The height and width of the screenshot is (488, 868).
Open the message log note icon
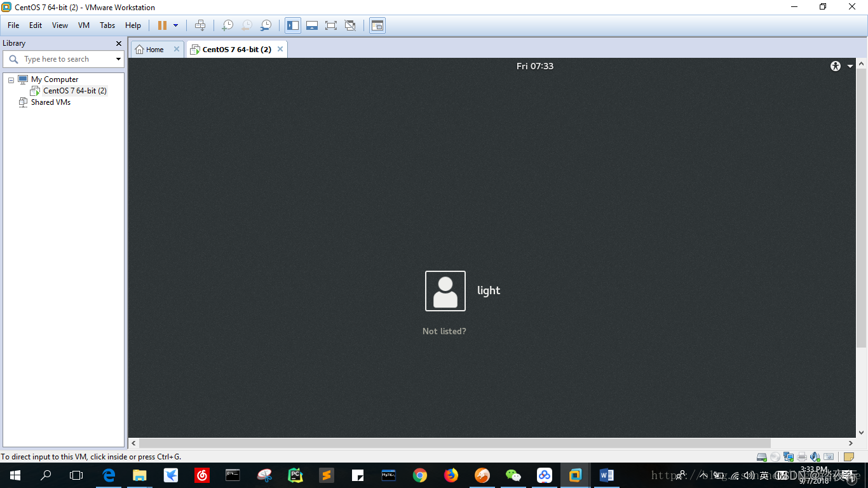click(849, 457)
